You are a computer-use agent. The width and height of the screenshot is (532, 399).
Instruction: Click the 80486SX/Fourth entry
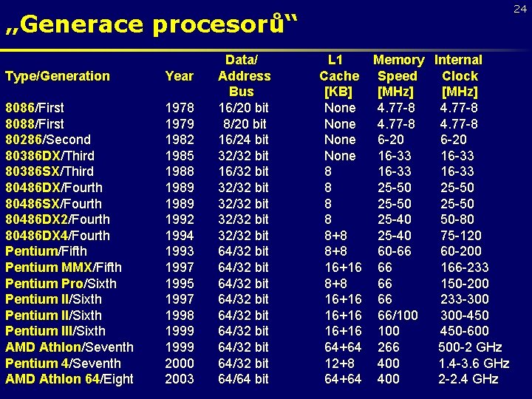(x=53, y=204)
